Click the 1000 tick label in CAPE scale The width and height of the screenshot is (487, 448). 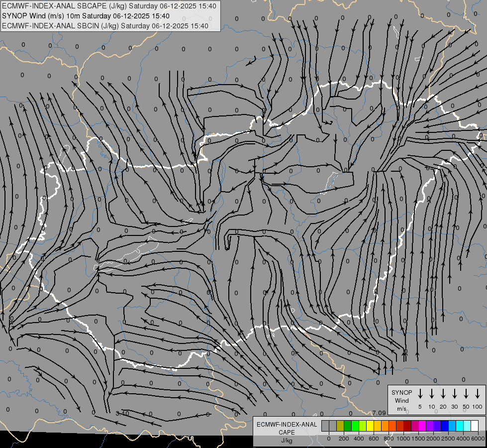pos(403,439)
